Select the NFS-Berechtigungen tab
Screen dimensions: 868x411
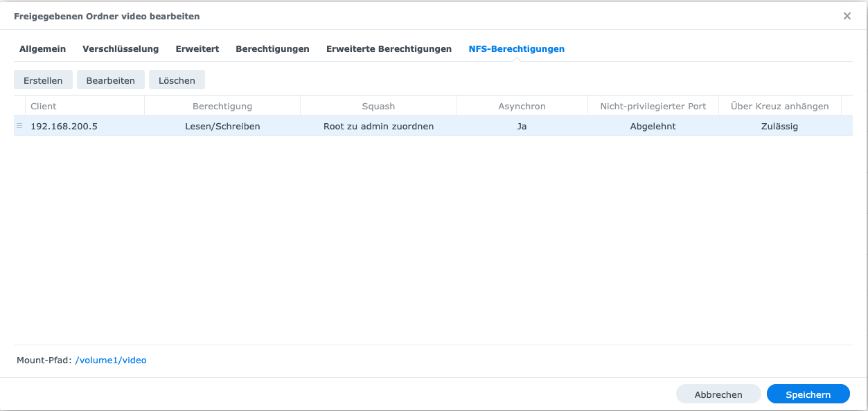point(516,49)
